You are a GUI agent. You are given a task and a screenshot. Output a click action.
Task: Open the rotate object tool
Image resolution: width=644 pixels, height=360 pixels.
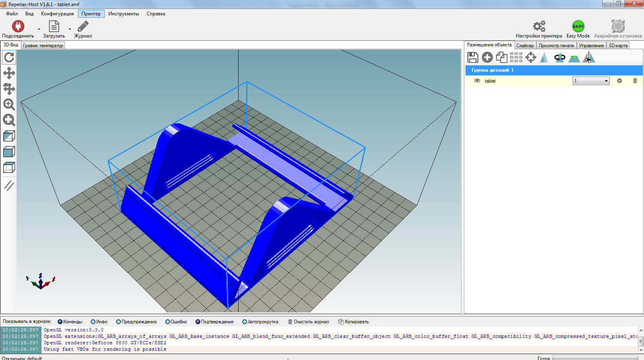560,58
